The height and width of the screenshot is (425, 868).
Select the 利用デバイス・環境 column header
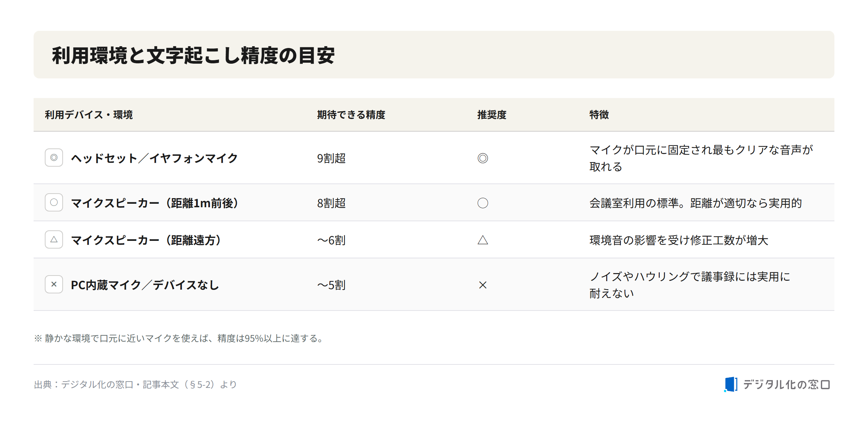[x=89, y=115]
